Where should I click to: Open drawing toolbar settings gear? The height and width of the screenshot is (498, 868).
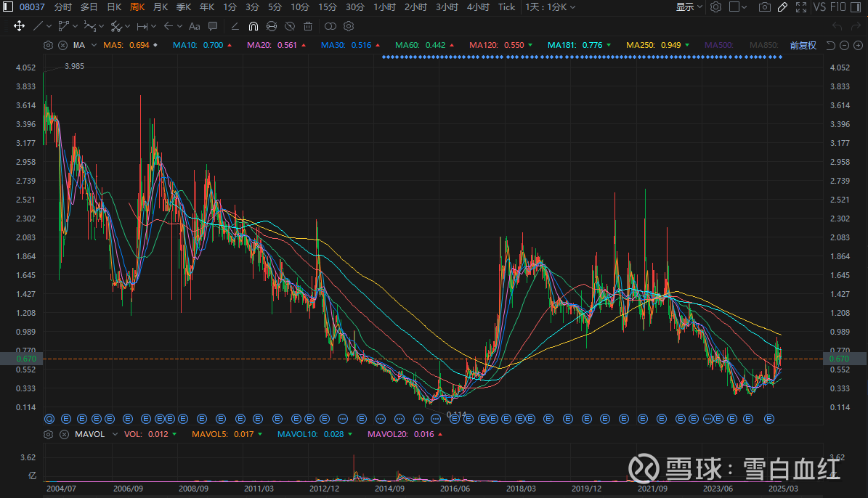click(x=348, y=26)
